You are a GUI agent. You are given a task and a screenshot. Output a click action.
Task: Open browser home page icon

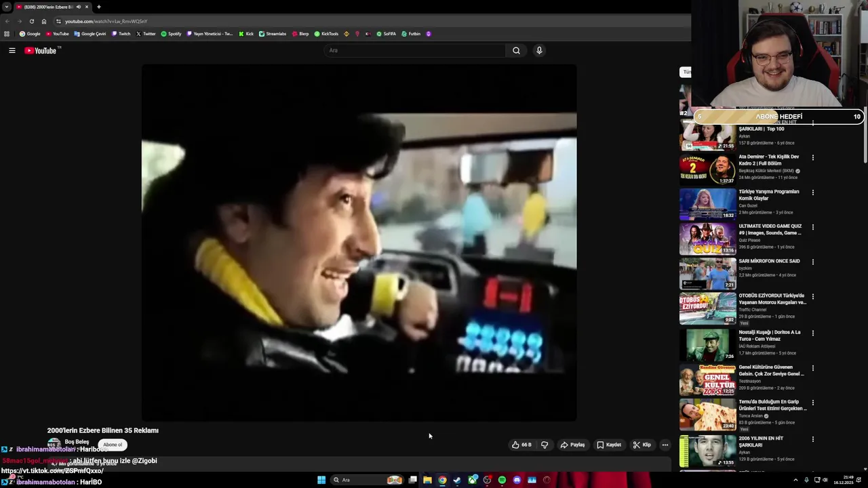[x=44, y=21]
